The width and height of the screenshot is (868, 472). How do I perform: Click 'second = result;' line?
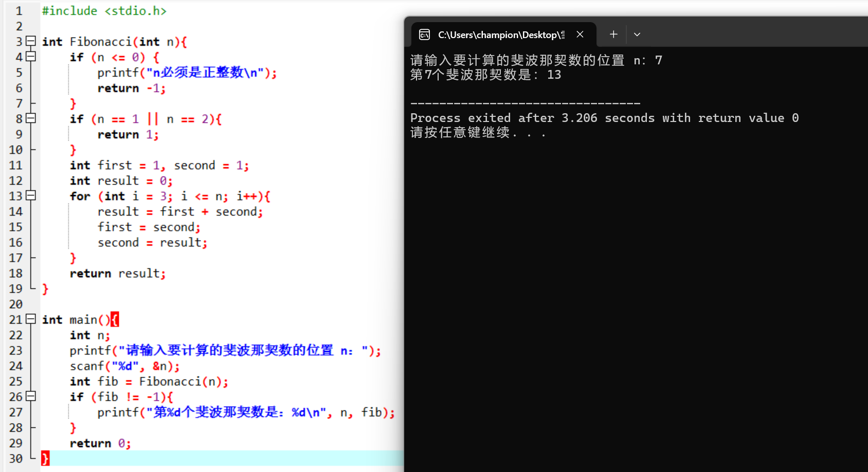[x=152, y=242]
